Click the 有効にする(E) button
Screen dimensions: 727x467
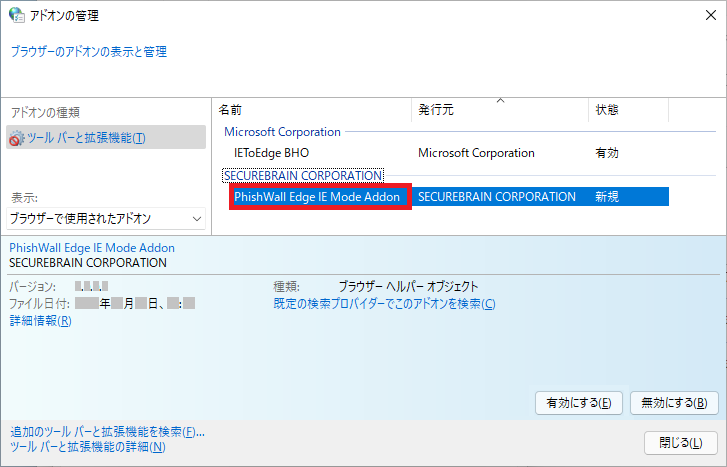click(579, 403)
